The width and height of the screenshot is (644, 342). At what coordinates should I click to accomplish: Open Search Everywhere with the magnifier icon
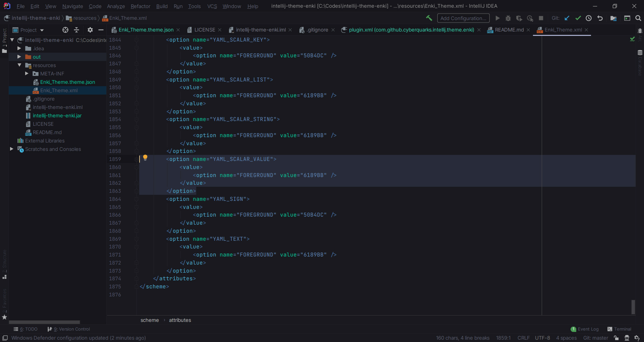pos(638,18)
